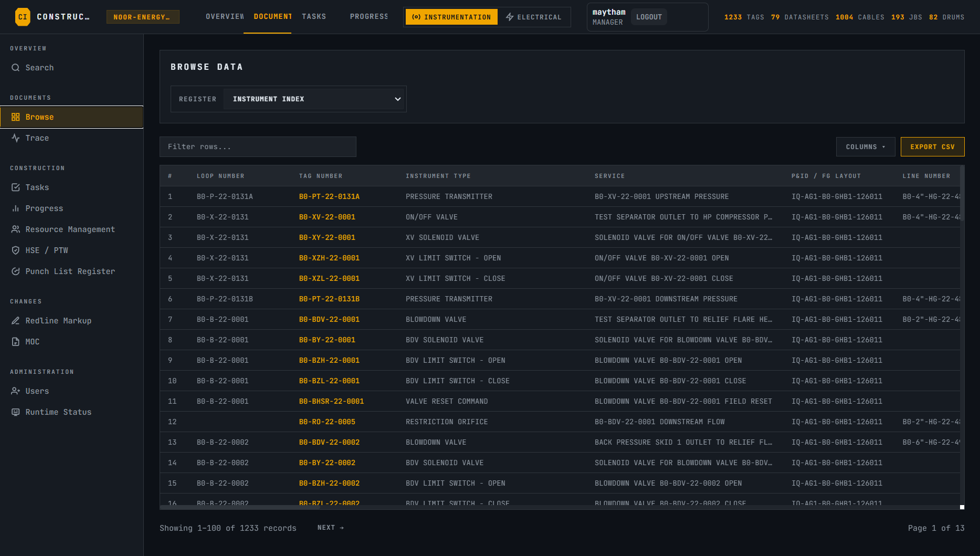
Task: Click the Logout button
Action: 649,17
